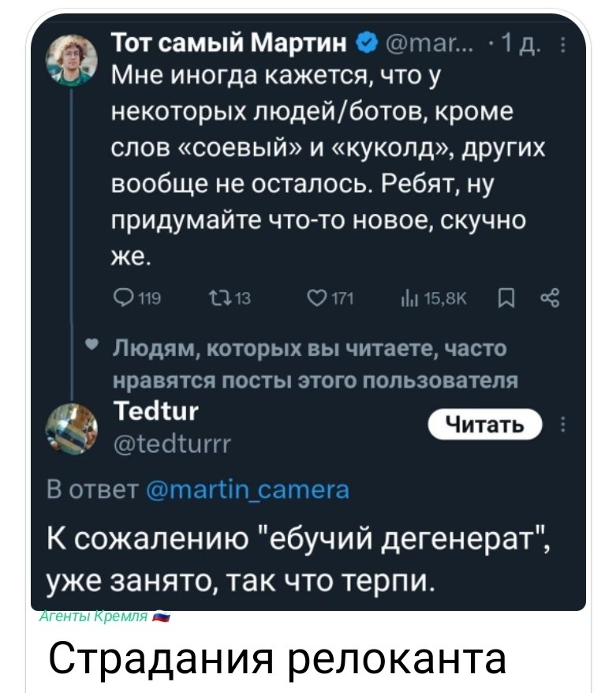
Task: Click the name Тот самый Мартин
Action: (x=233, y=41)
